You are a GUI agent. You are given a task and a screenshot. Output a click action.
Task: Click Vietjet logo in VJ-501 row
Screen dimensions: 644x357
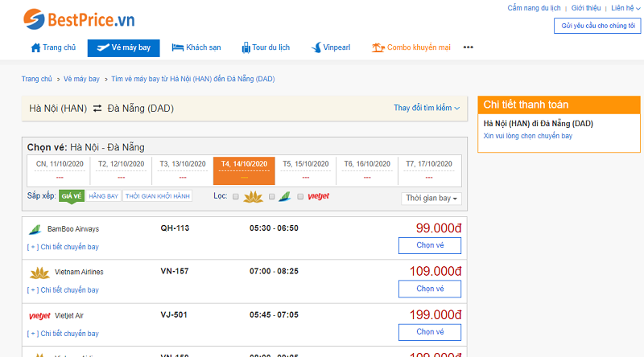[x=39, y=315]
